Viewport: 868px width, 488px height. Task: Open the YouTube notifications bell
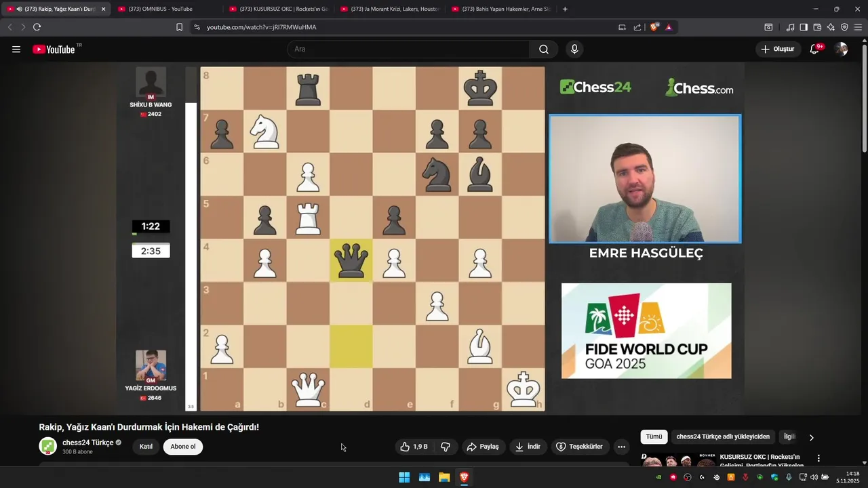[x=816, y=49]
